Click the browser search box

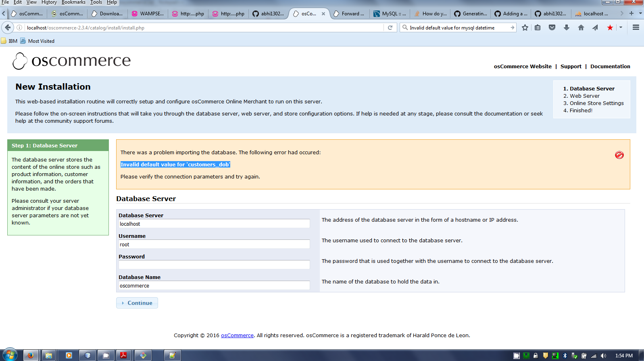(x=458, y=27)
